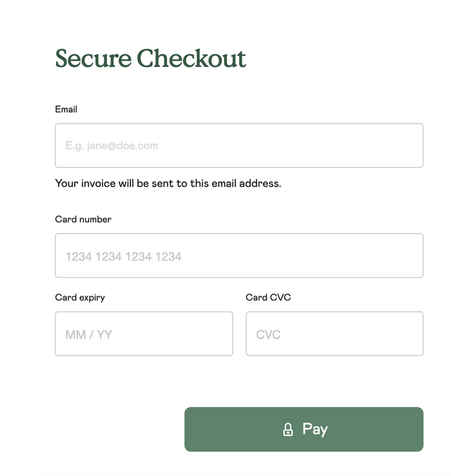
Task: Click the lock icon on the Pay button
Action: (288, 429)
